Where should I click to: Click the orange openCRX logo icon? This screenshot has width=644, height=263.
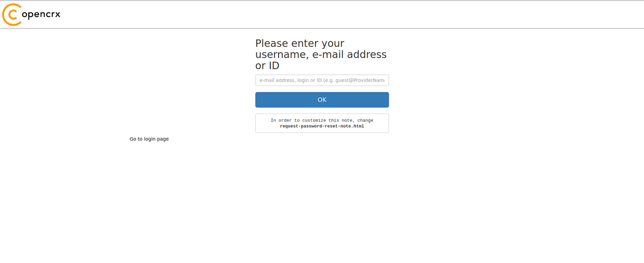click(12, 14)
